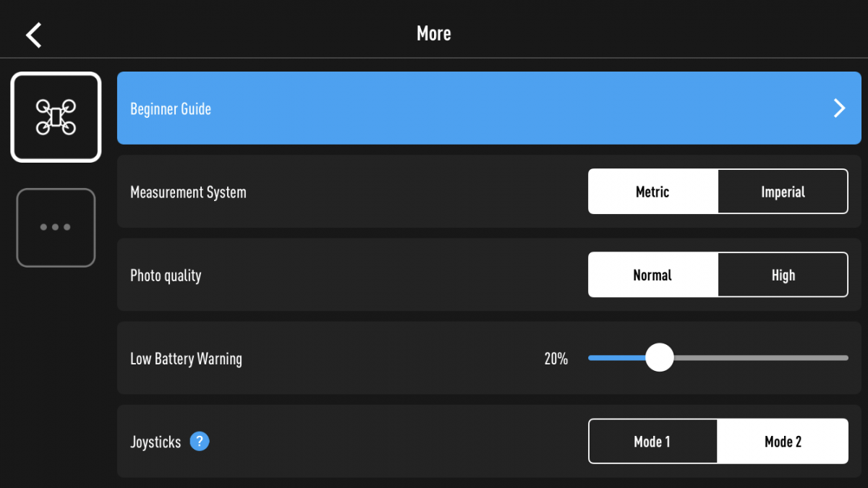Click the Low Battery Warning slider handle

(659, 358)
